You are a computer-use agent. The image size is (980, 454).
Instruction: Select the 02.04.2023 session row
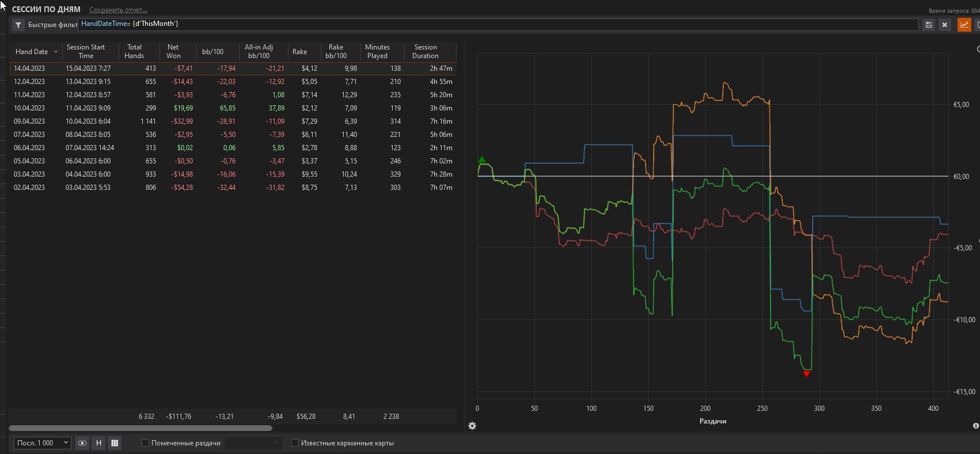pyautogui.click(x=233, y=188)
